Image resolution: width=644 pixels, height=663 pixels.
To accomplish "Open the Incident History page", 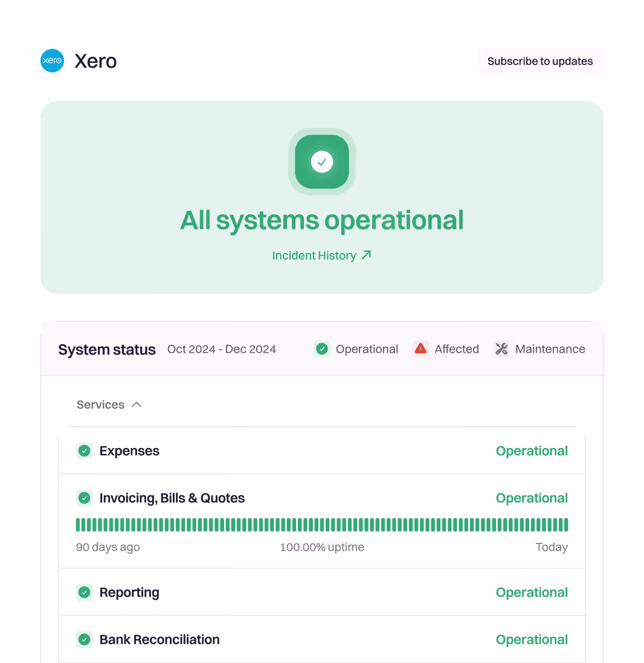I will pyautogui.click(x=315, y=255).
